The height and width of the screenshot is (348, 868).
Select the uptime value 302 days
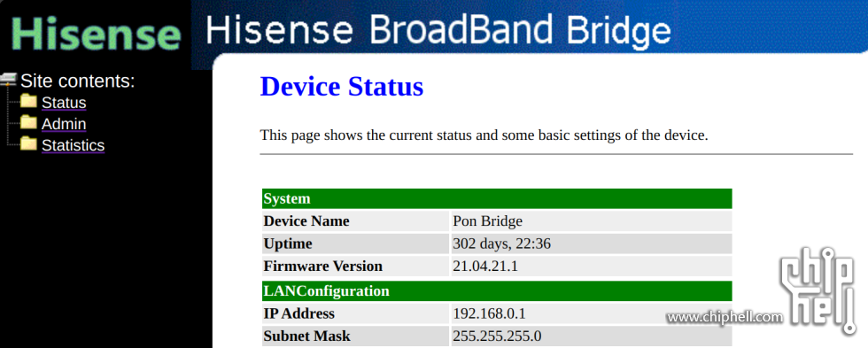point(501,244)
